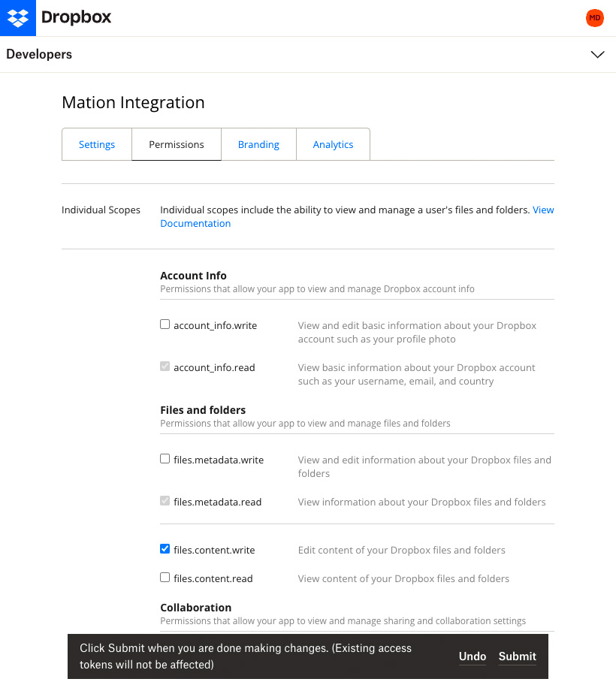Click the Developers heading
Screen dimensions: 616x691
tap(39, 54)
